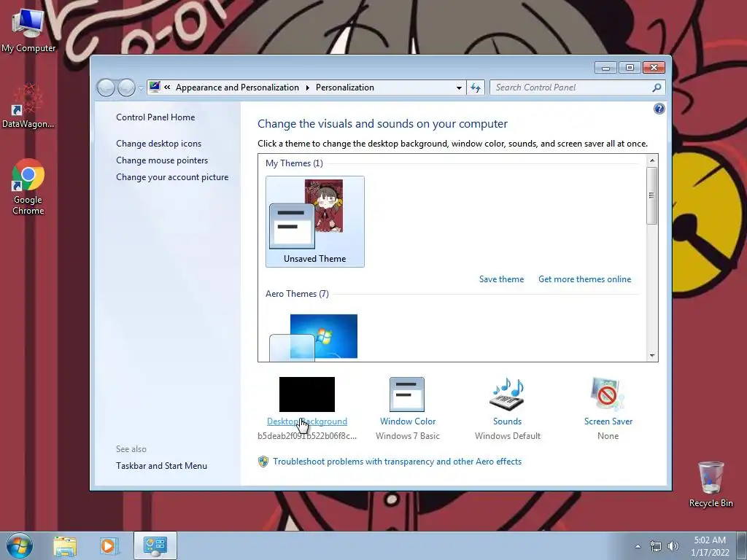
Task: Click the Save theme link
Action: [x=501, y=279]
